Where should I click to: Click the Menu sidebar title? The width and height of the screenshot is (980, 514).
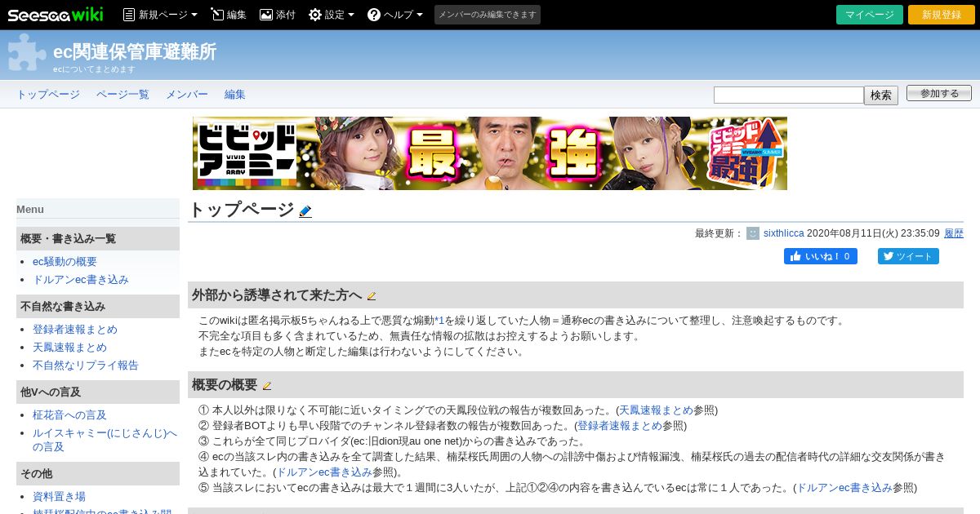(30, 209)
